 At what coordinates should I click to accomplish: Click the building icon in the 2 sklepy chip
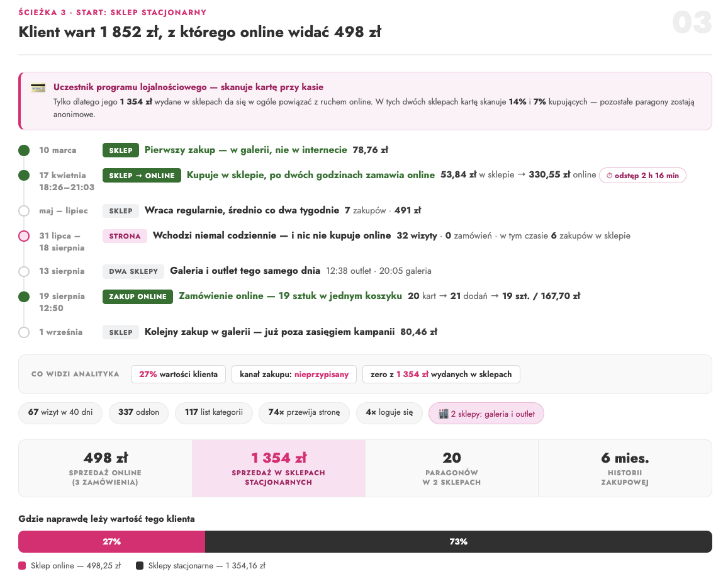click(444, 414)
